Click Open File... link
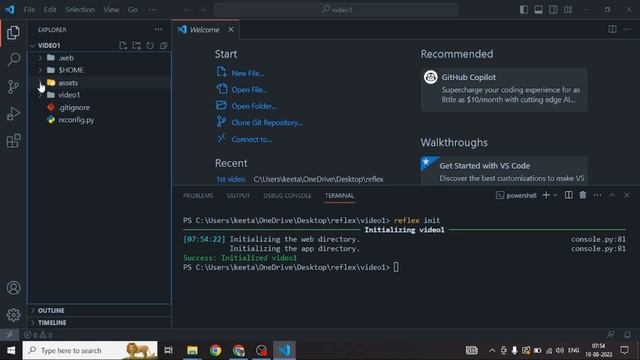Screen dimensions: 640x360 point(249,89)
